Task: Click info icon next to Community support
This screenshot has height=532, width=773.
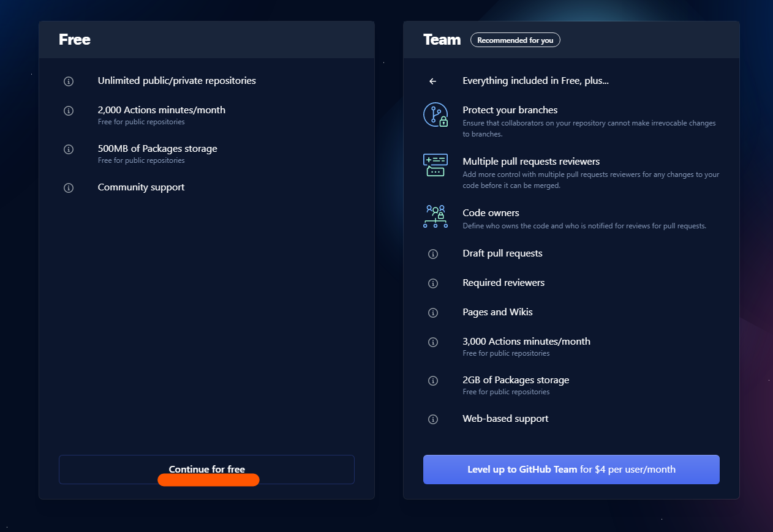Action: coord(69,188)
